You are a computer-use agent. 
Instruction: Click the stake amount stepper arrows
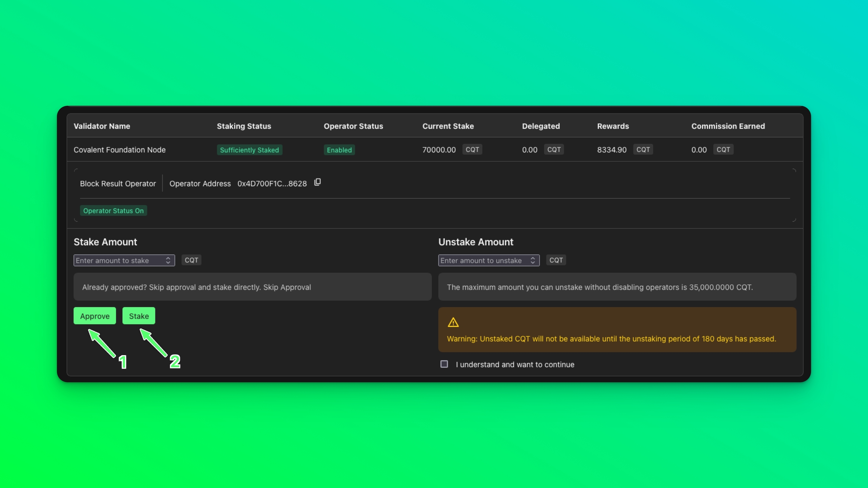pos(168,260)
